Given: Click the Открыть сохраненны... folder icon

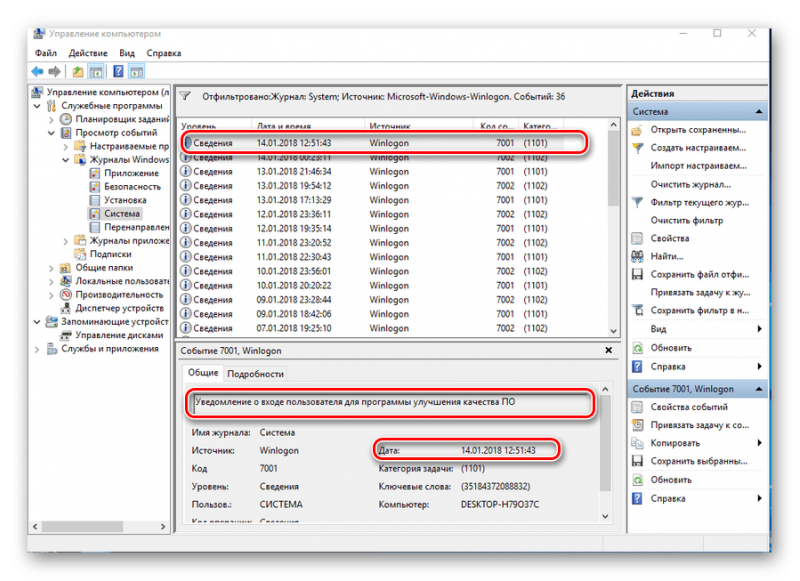Looking at the screenshot, I should 637,130.
